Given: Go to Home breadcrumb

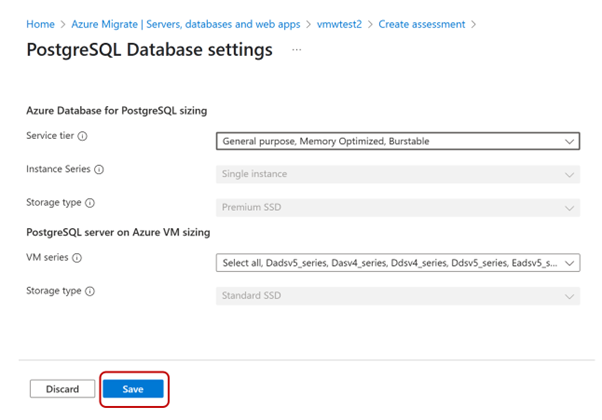Looking at the screenshot, I should point(40,22).
